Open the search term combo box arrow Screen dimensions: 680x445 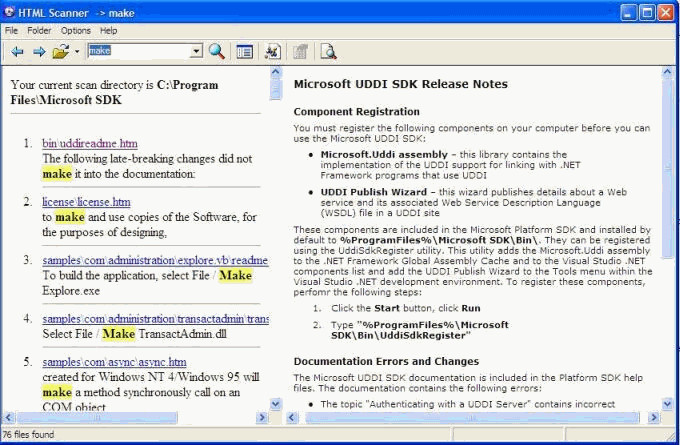(196, 51)
